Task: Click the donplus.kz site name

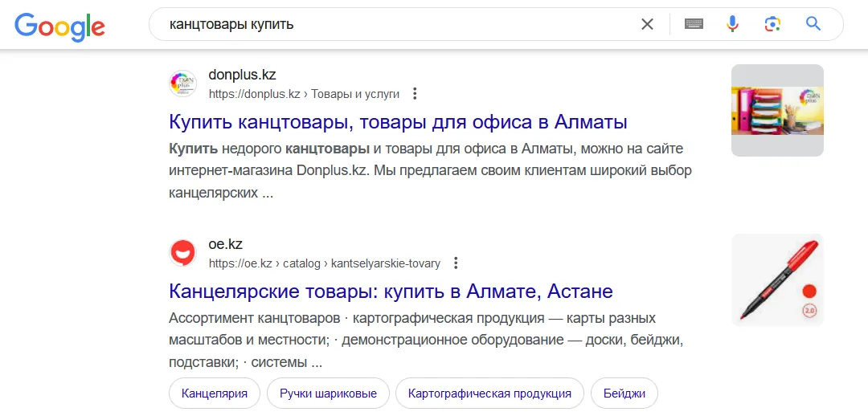Action: tap(242, 75)
